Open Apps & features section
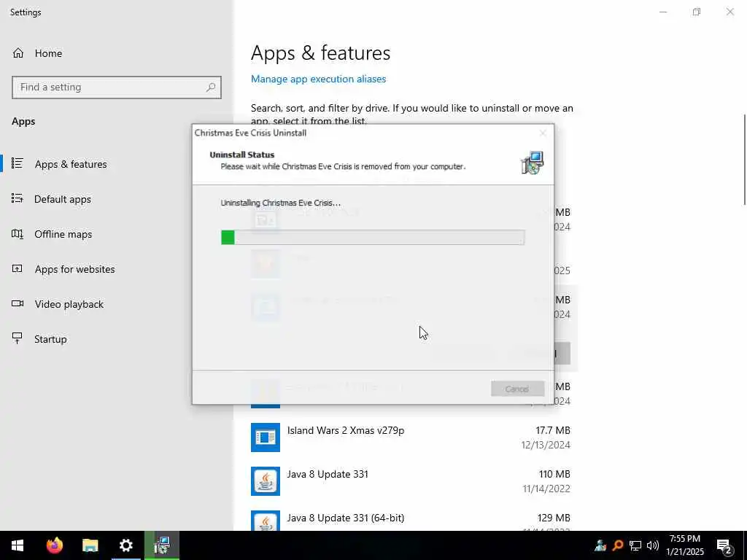 71,164
